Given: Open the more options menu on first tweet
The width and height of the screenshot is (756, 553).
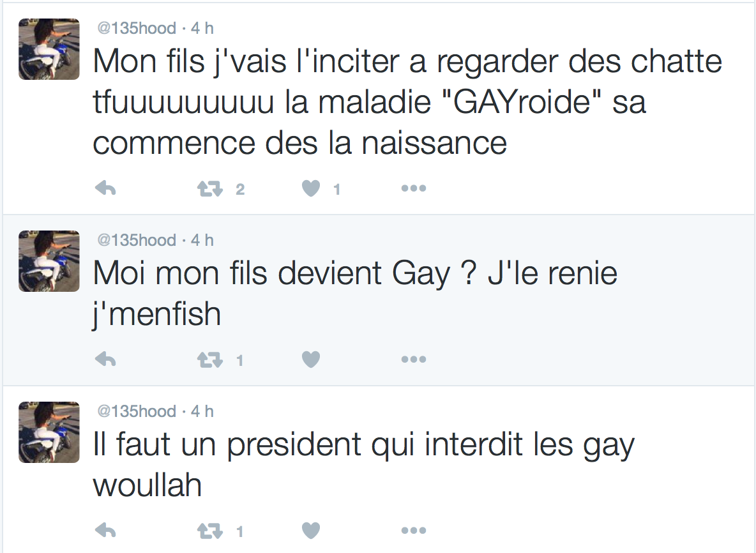Looking at the screenshot, I should pyautogui.click(x=413, y=188).
